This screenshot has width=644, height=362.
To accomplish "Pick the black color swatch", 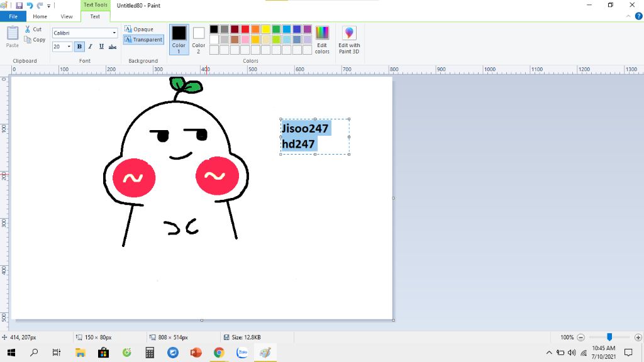I will coord(214,29).
